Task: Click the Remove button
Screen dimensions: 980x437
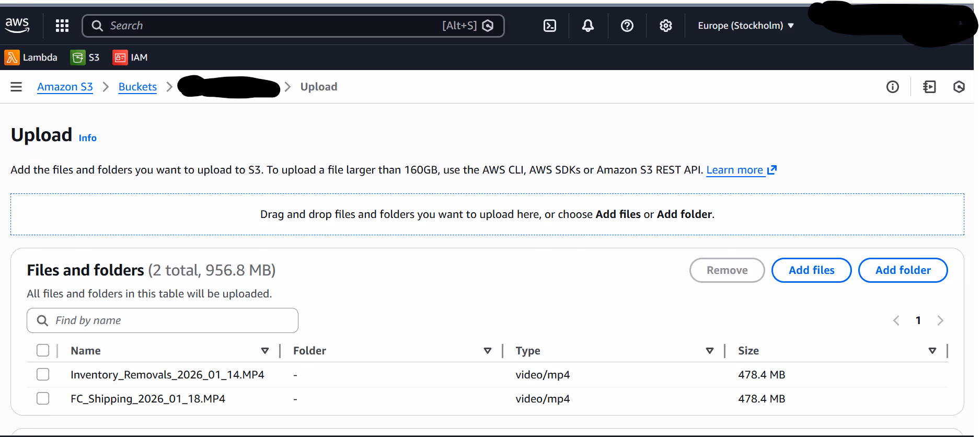Action: click(x=727, y=270)
